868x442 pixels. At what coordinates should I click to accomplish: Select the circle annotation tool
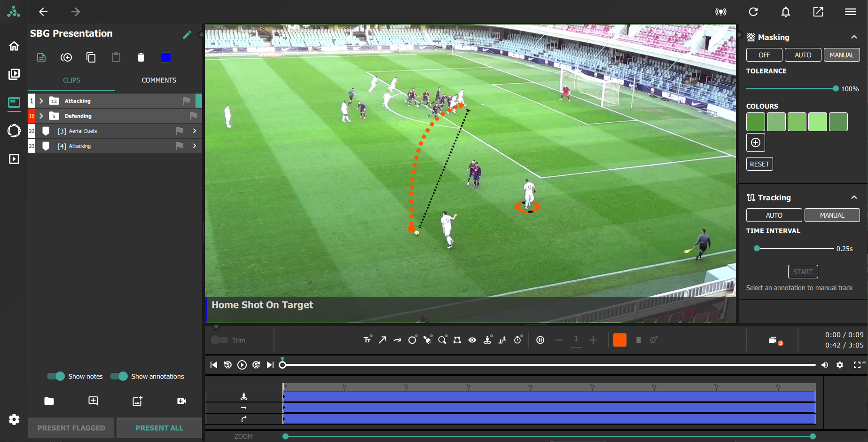click(412, 339)
